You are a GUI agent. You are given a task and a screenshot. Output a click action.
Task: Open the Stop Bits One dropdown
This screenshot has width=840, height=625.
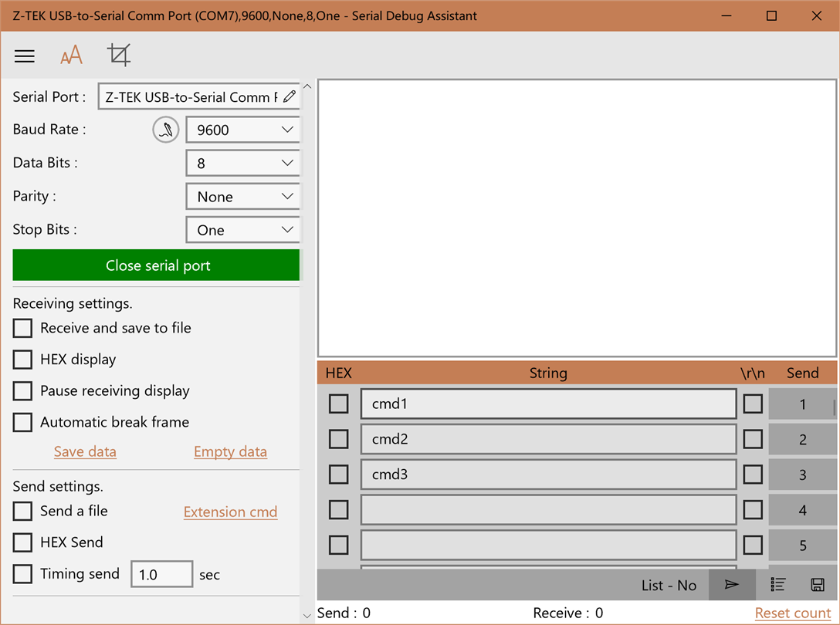pyautogui.click(x=244, y=230)
